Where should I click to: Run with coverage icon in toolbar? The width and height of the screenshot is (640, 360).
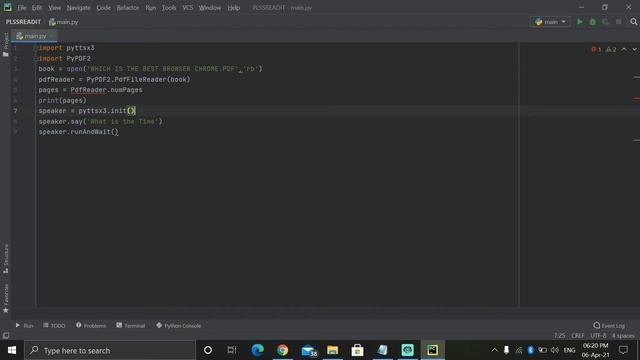pos(606,22)
